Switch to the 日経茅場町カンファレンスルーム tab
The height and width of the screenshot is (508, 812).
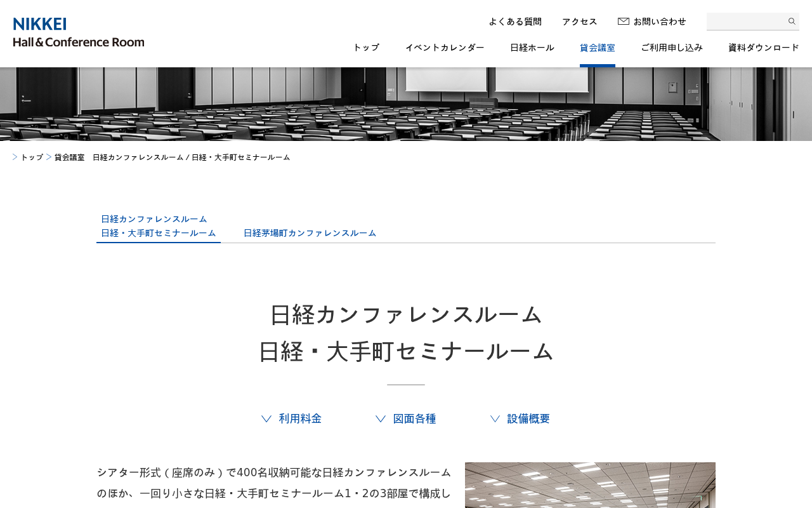[x=310, y=233]
